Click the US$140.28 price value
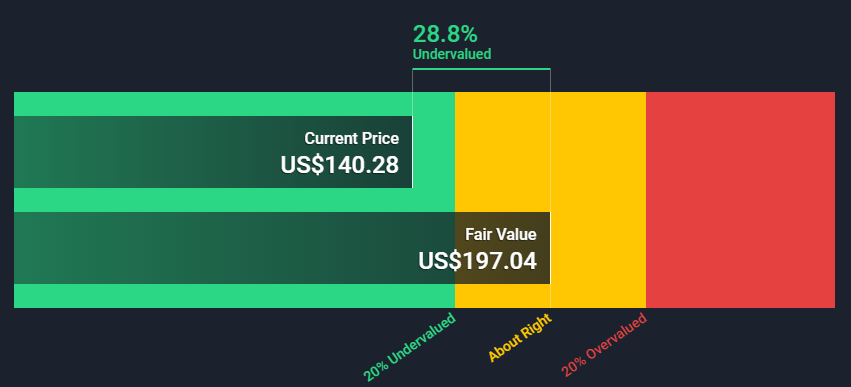Screen dimensions: 851x387 pos(340,165)
